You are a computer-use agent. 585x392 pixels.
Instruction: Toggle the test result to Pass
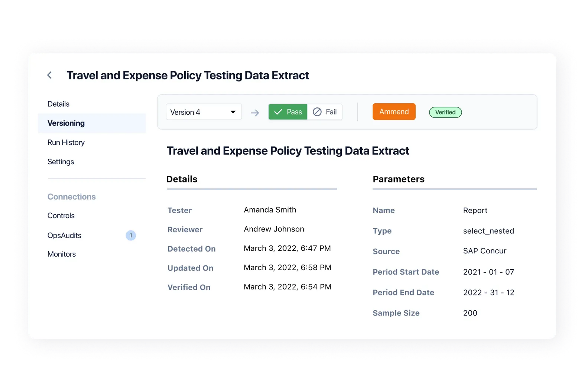[288, 112]
